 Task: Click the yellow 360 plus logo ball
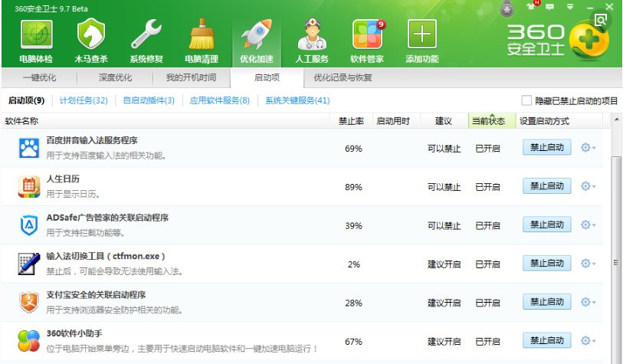pyautogui.click(x=589, y=40)
